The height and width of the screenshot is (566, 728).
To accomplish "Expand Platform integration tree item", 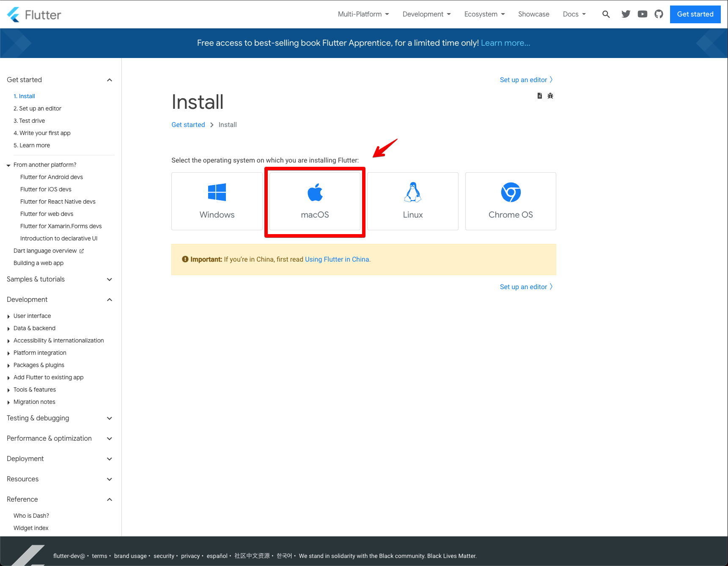I will pos(36,353).
